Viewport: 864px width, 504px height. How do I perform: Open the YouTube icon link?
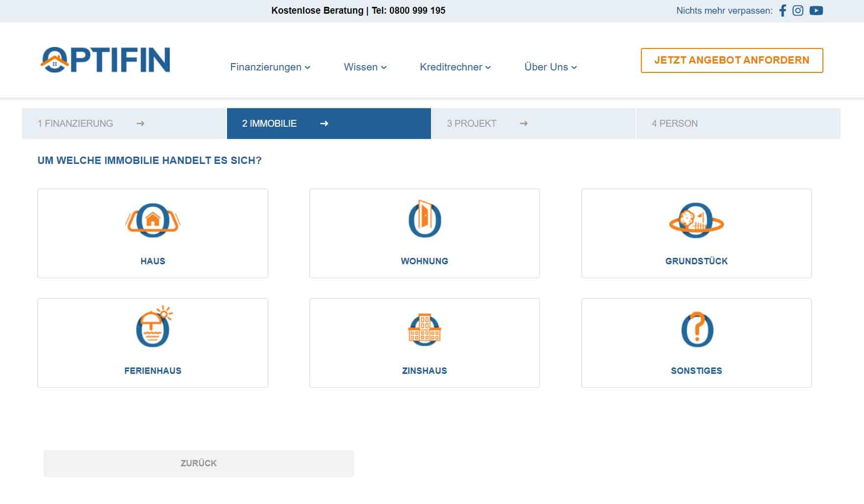click(816, 10)
